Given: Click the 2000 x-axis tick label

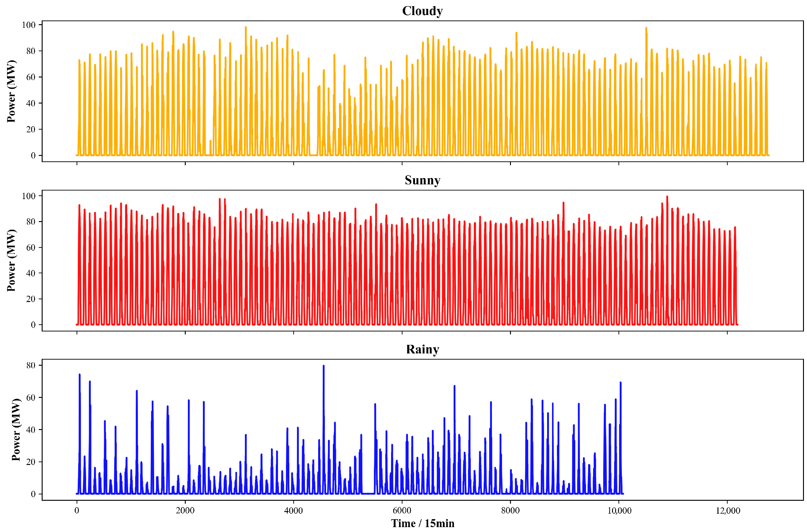Looking at the screenshot, I should click(185, 511).
